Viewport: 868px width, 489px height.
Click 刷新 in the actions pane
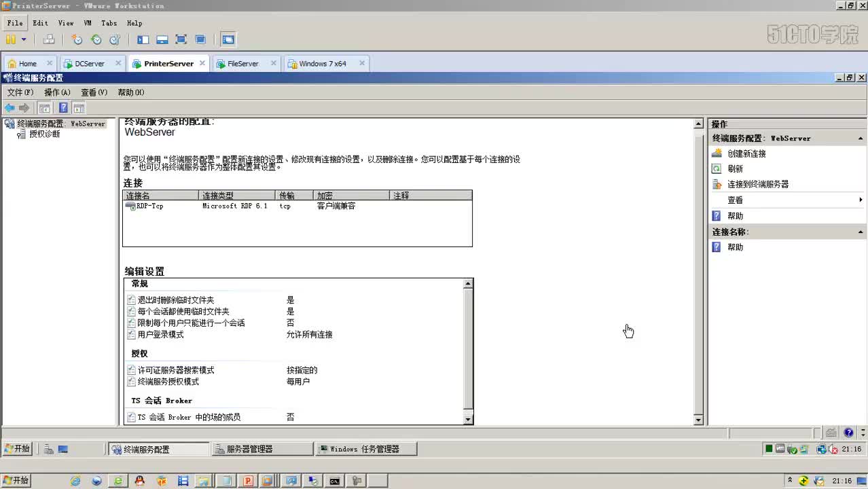pyautogui.click(x=735, y=169)
